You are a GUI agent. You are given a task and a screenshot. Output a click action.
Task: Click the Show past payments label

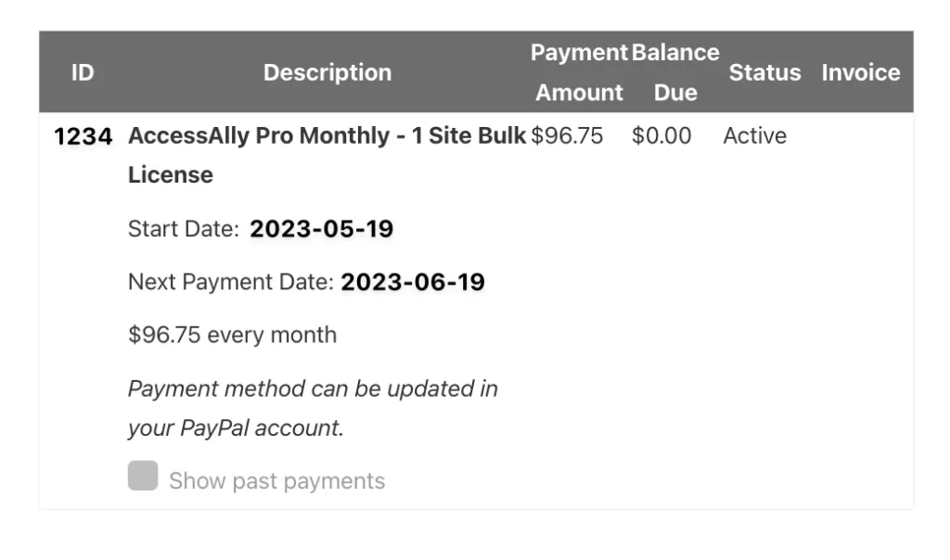[276, 480]
